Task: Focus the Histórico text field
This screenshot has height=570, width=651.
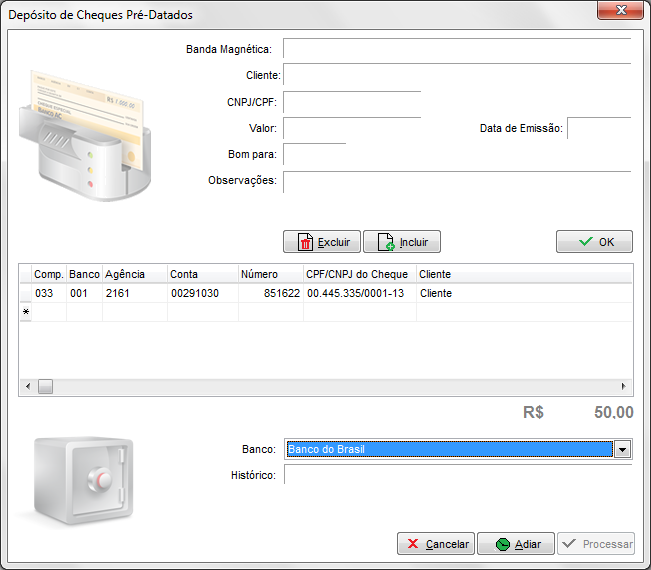Action: pos(457,475)
